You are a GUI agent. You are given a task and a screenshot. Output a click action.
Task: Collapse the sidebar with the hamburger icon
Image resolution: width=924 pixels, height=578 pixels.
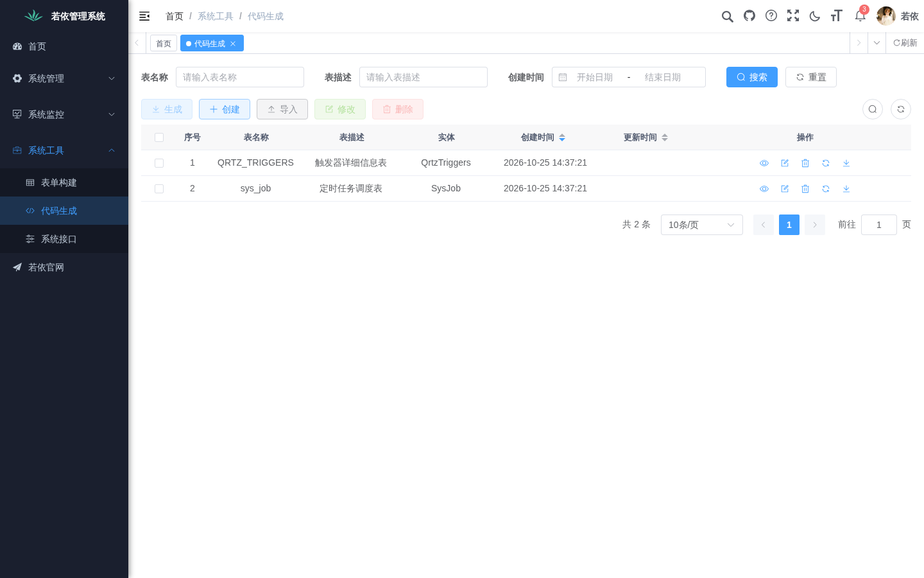144,16
